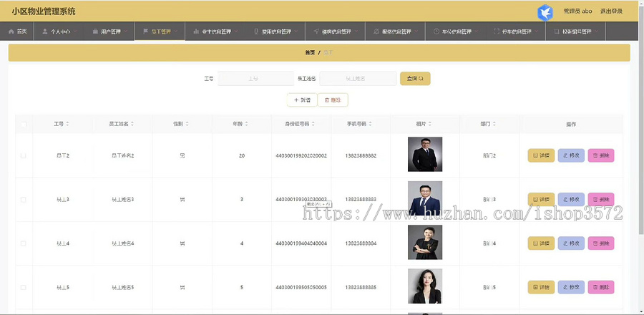The width and height of the screenshot is (644, 315).
Task: Sort by 工号 column arrows
Action: (x=67, y=124)
